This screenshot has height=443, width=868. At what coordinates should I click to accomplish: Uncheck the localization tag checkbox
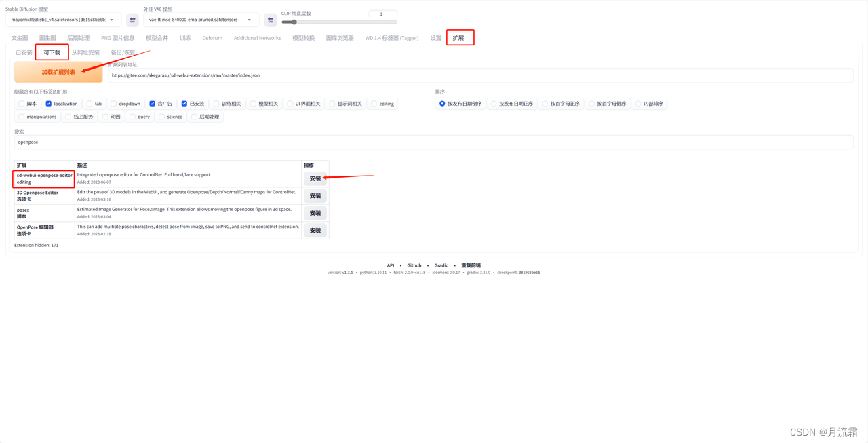(x=49, y=104)
